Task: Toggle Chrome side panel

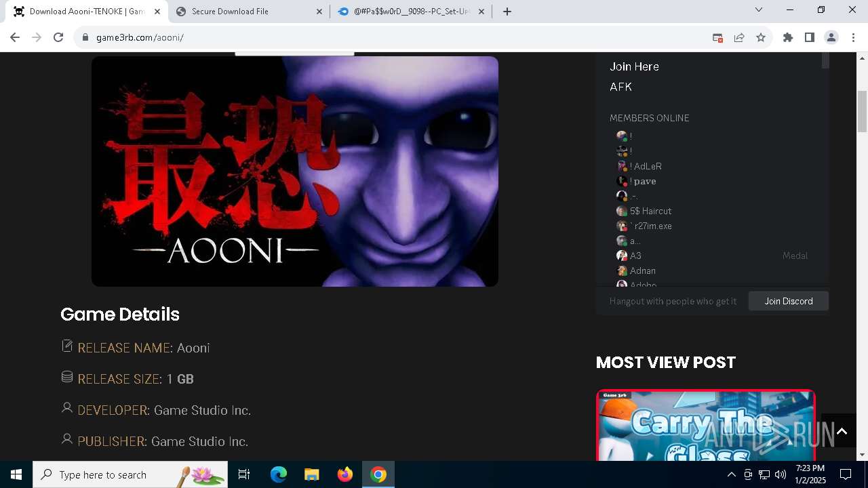Action: click(x=810, y=37)
